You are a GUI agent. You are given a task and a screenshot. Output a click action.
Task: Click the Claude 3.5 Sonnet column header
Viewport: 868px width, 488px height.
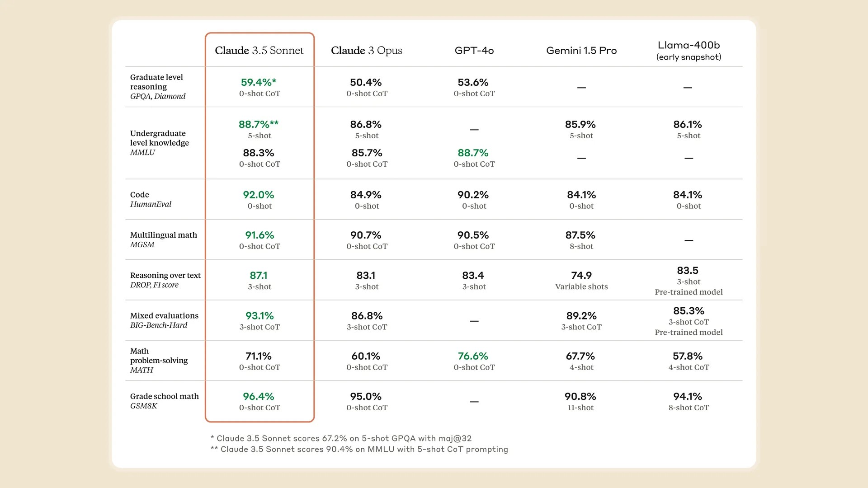click(x=259, y=51)
